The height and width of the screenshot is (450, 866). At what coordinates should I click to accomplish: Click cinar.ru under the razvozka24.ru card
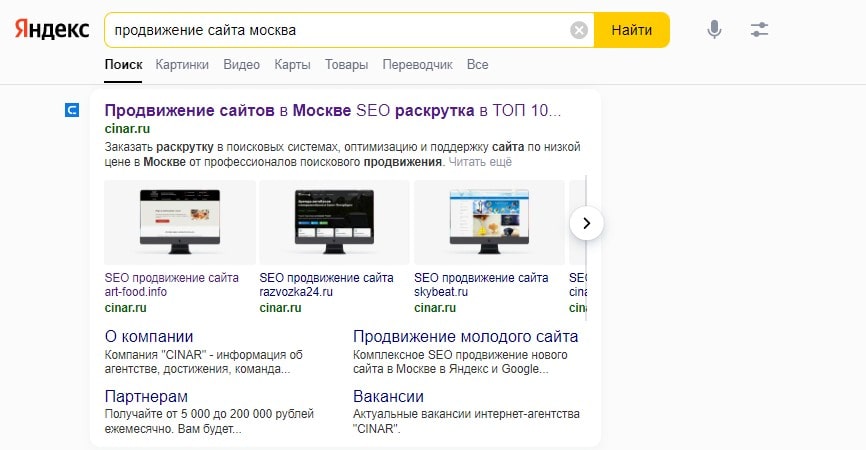coord(281,308)
